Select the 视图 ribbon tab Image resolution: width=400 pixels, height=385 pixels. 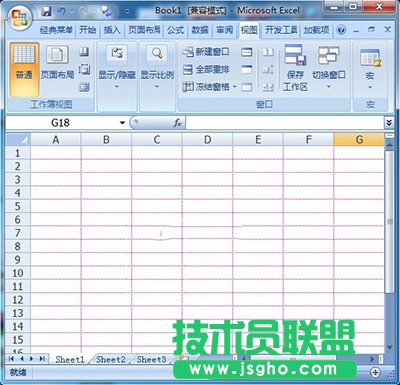pyautogui.click(x=249, y=30)
